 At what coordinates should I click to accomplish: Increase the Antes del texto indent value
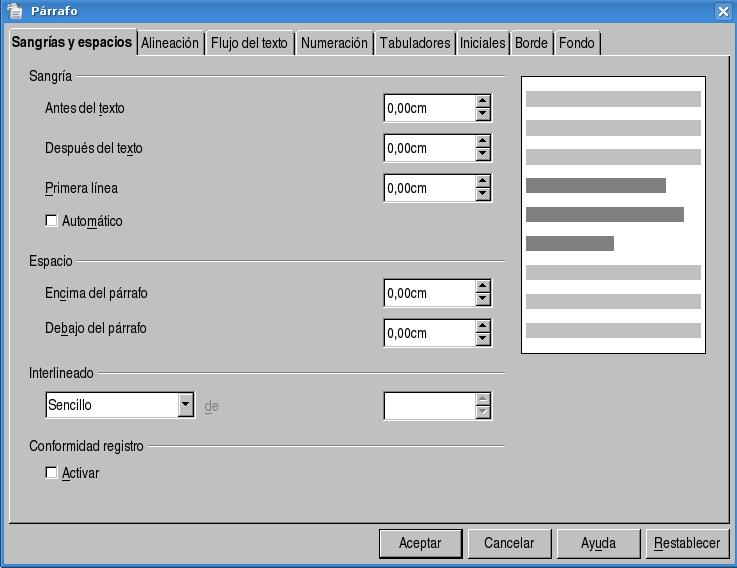coord(483,101)
